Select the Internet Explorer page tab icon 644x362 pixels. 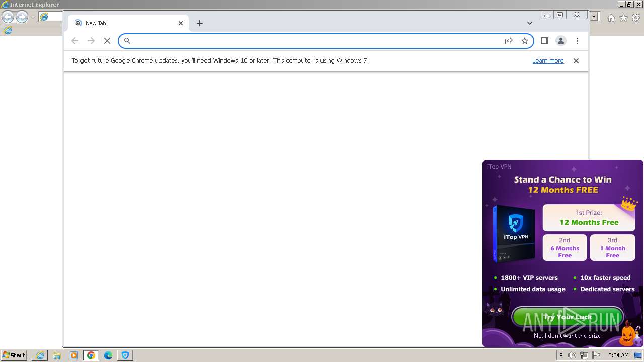tap(8, 30)
